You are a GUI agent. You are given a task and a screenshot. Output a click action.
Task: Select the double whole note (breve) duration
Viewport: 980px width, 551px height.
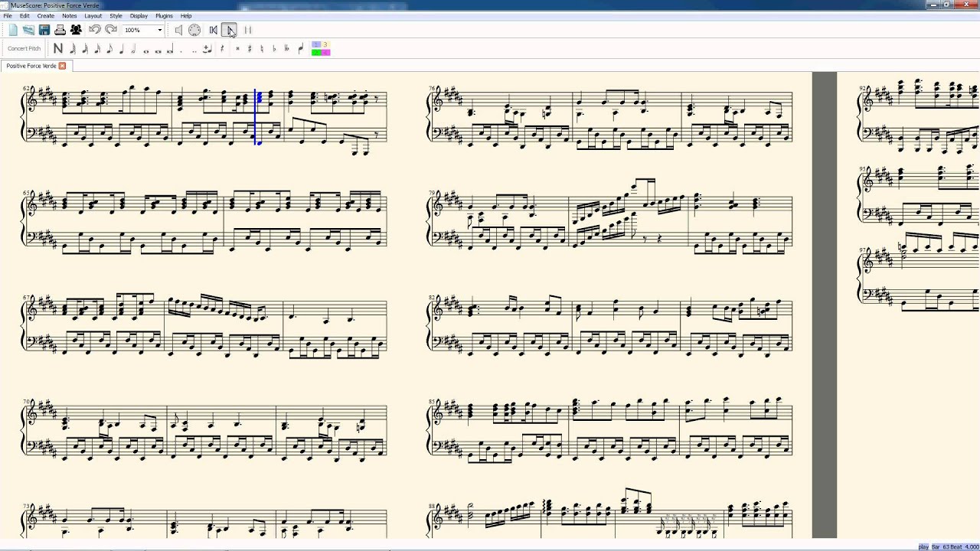click(x=158, y=51)
